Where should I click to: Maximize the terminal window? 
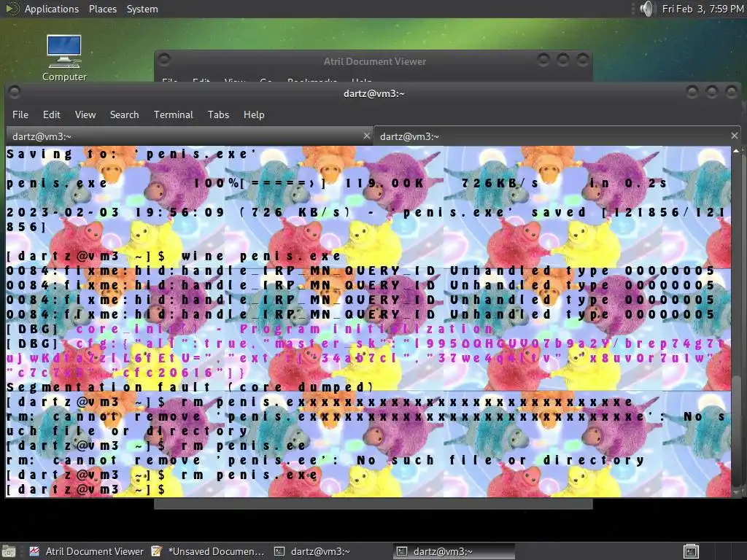712,92
